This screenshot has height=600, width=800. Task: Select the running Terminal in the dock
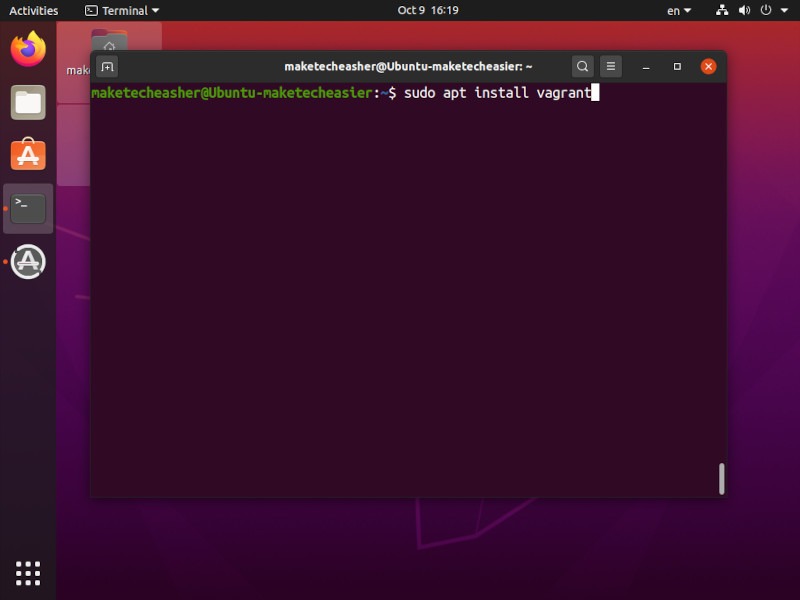click(27, 208)
